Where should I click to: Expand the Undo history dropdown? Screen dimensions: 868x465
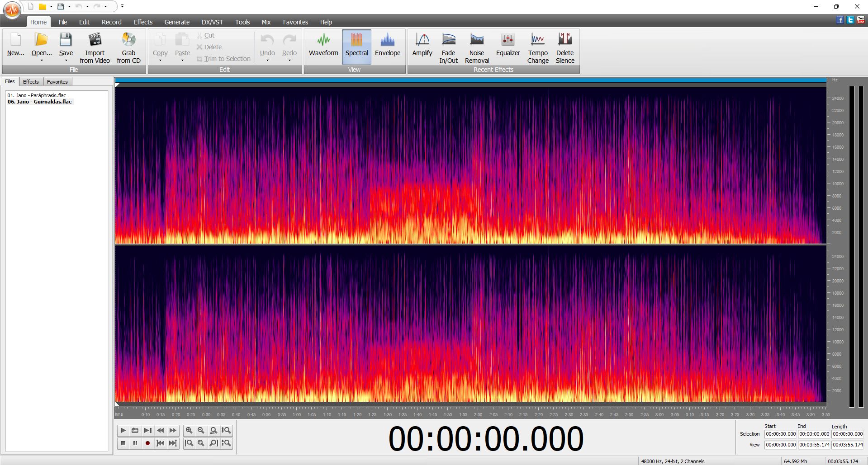click(267, 60)
